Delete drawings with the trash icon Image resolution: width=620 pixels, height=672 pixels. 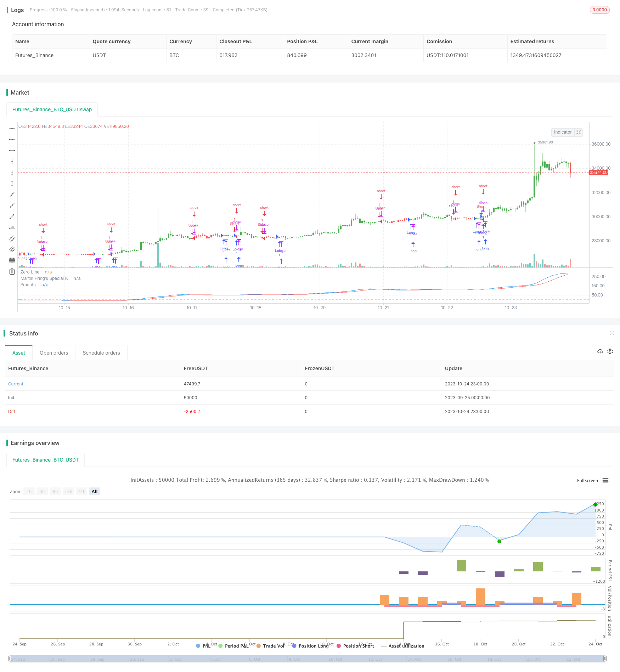click(12, 272)
